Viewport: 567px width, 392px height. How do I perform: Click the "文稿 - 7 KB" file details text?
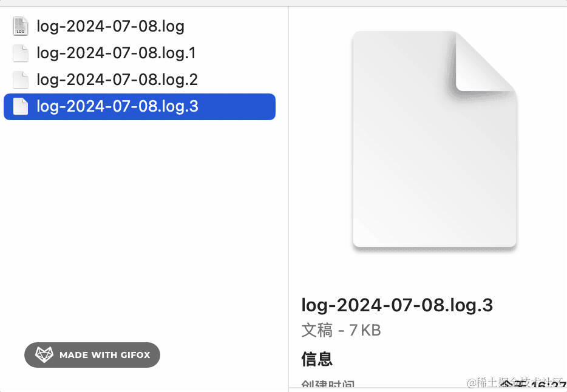click(x=341, y=331)
